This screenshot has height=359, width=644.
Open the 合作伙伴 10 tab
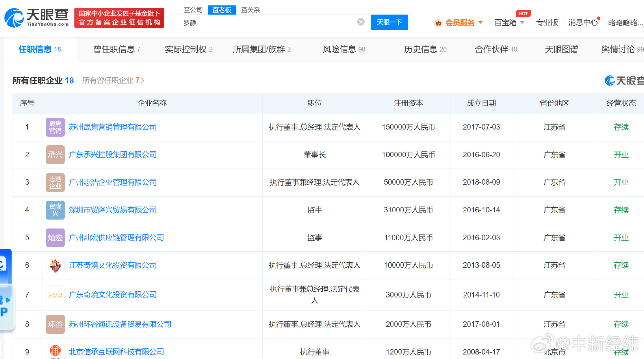pos(496,49)
